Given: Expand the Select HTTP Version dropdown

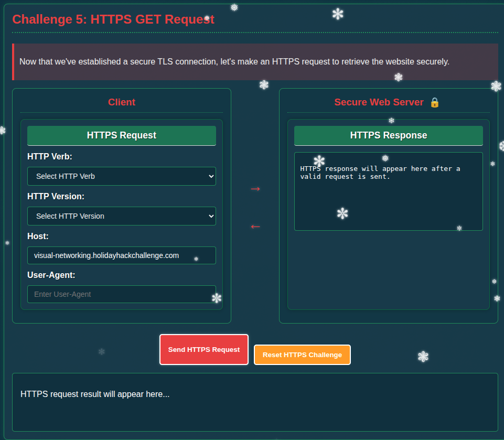Looking at the screenshot, I should point(121,216).
